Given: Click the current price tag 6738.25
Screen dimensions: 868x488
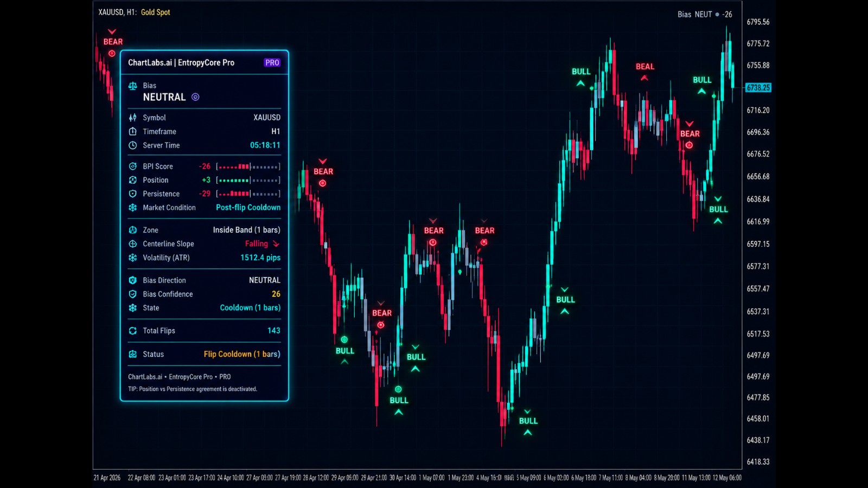Looking at the screenshot, I should [758, 88].
